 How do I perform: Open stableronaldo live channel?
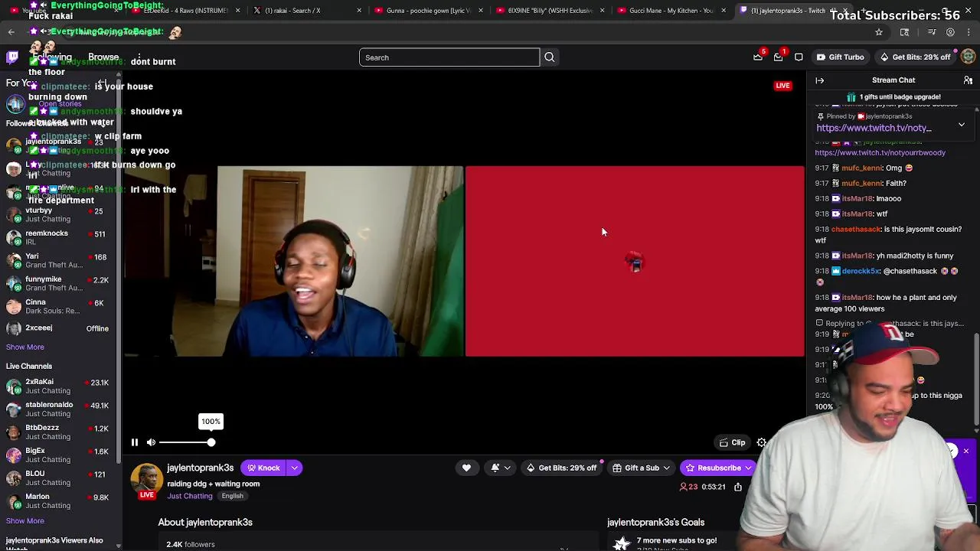click(x=60, y=409)
